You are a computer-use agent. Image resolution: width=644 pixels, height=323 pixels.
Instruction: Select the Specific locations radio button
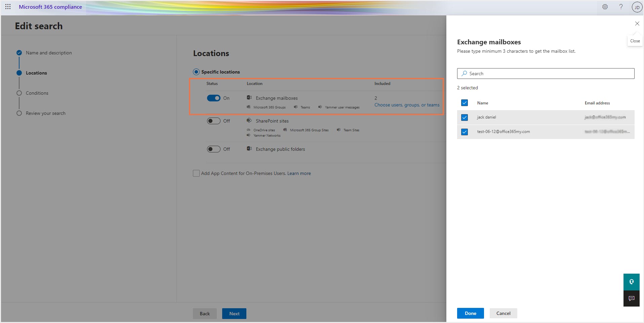196,72
